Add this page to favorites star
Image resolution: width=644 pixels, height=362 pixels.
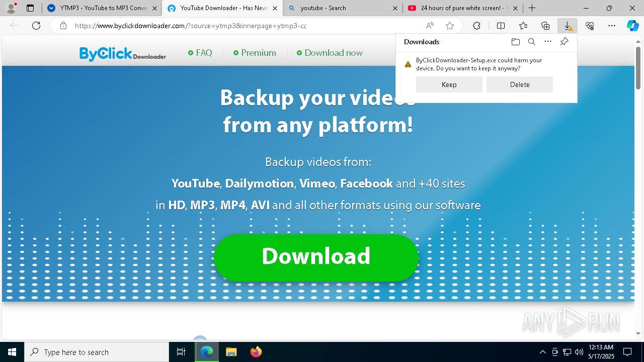(450, 26)
